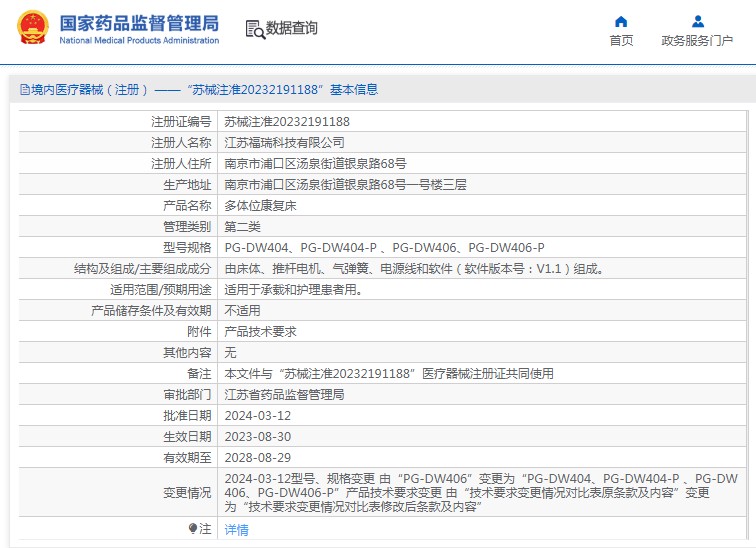756x548 pixels.
Task: Click the 附件 label
Action: (x=199, y=332)
